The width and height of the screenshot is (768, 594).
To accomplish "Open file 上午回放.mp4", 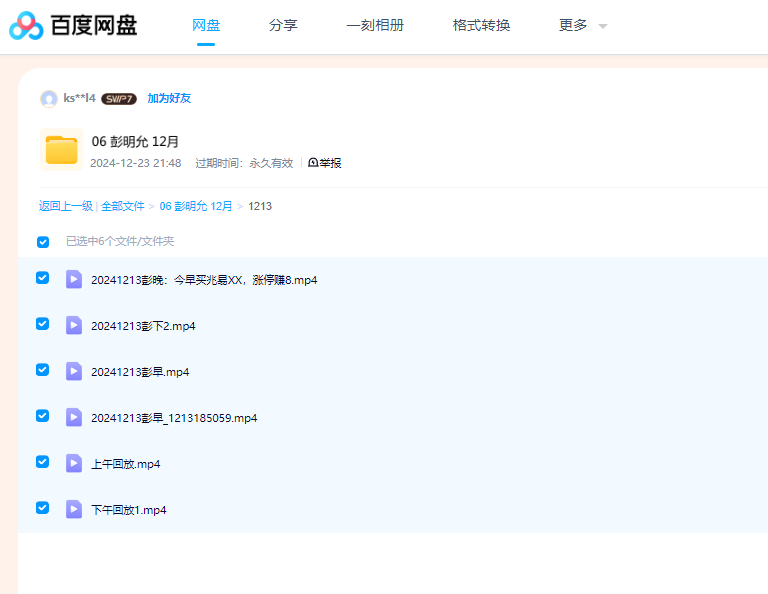I will click(125, 464).
